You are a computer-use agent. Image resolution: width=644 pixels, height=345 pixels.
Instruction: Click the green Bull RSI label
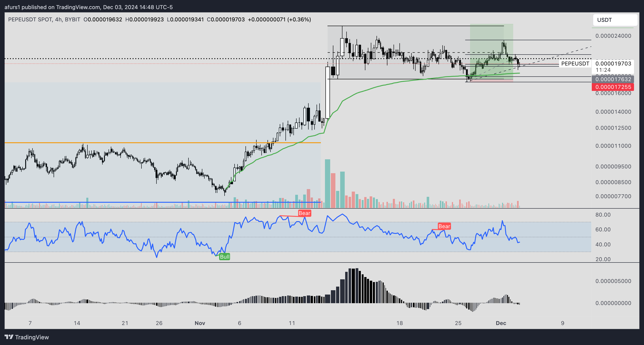click(225, 257)
